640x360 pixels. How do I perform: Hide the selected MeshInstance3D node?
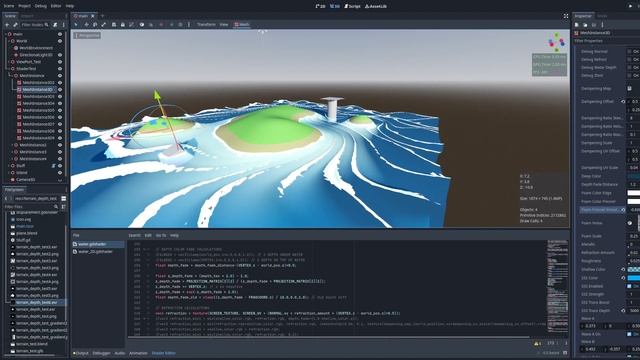tap(60, 89)
